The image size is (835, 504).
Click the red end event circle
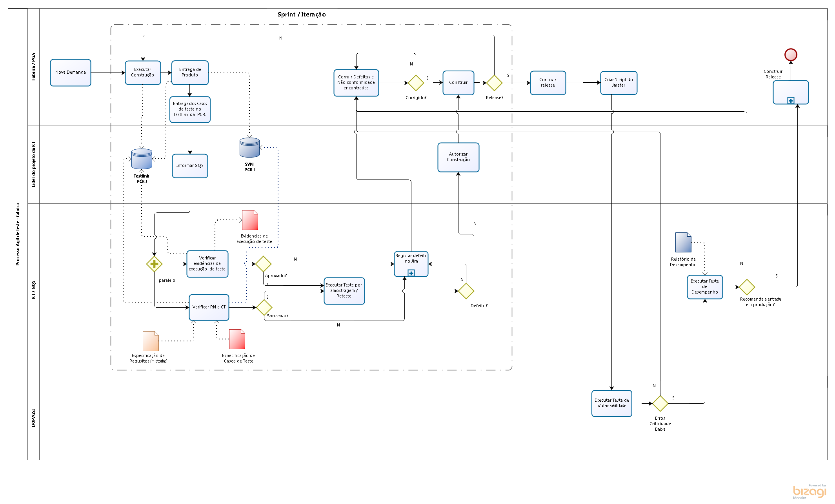pos(790,54)
